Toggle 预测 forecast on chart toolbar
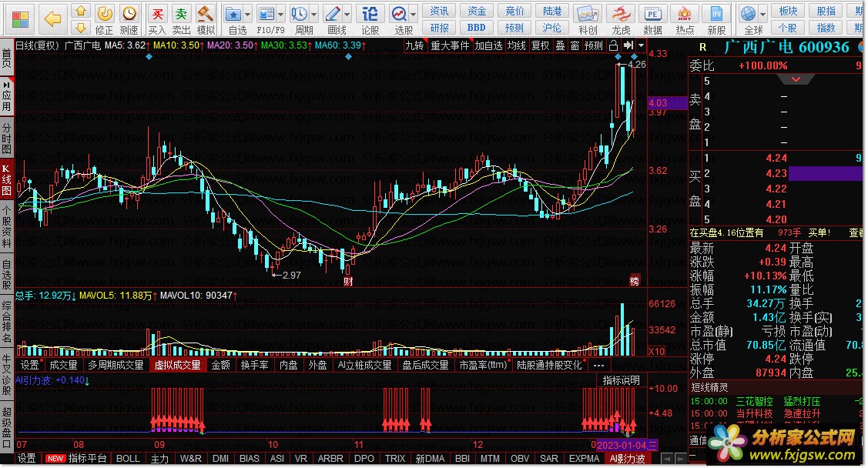Screen dimensions: 868x468 coord(593,45)
